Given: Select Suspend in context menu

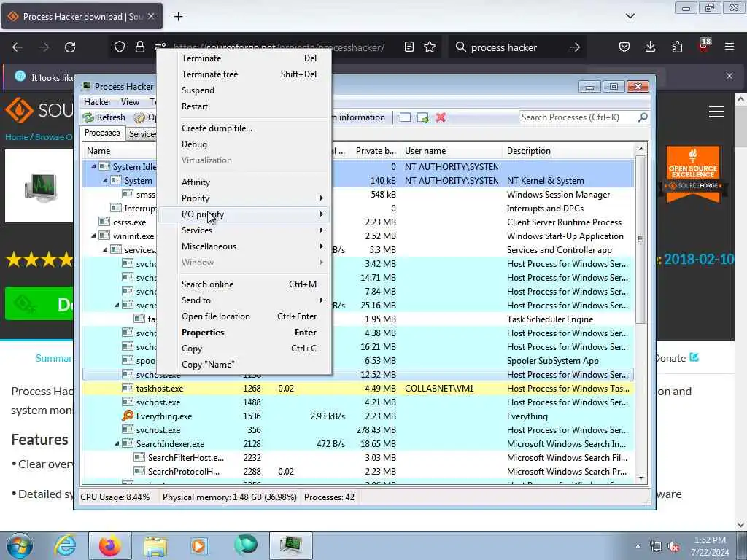Looking at the screenshot, I should 244,90.
